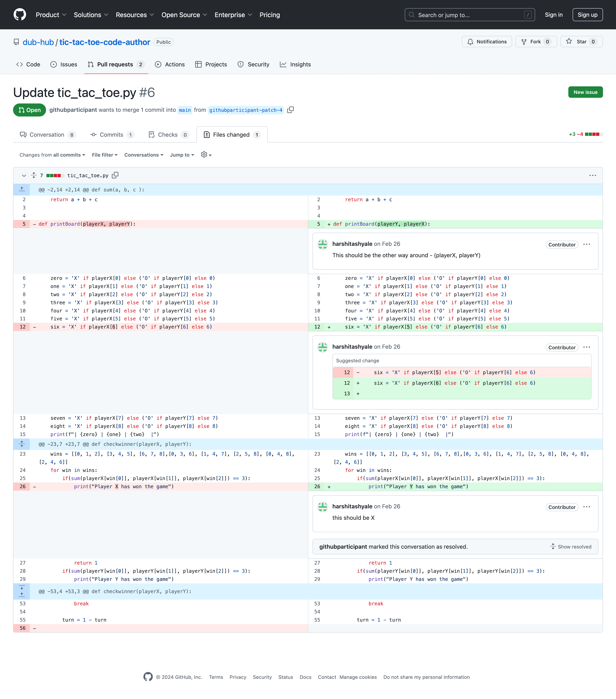Open options for 'this should be X' comment
The height and width of the screenshot is (699, 616).
tap(587, 507)
